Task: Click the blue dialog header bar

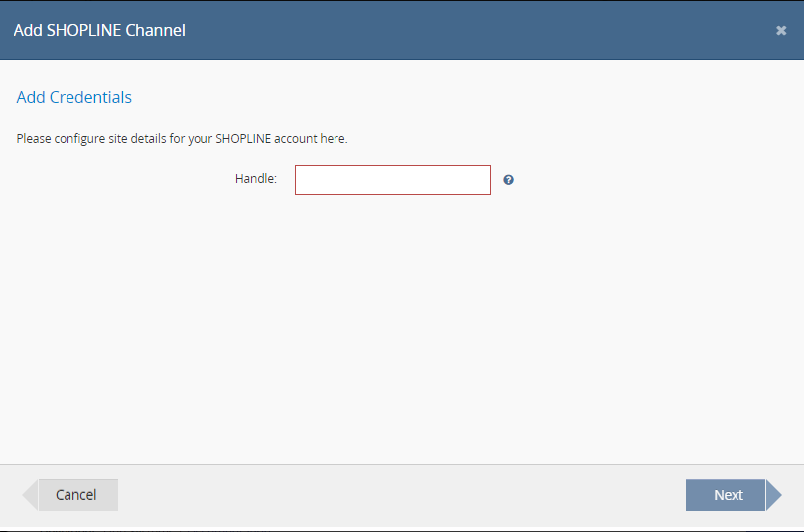Action: click(402, 30)
